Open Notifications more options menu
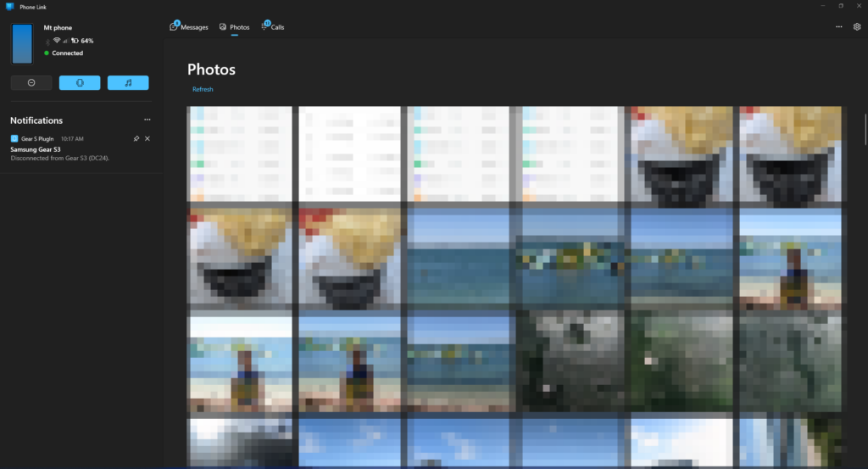The image size is (868, 469). point(147,120)
